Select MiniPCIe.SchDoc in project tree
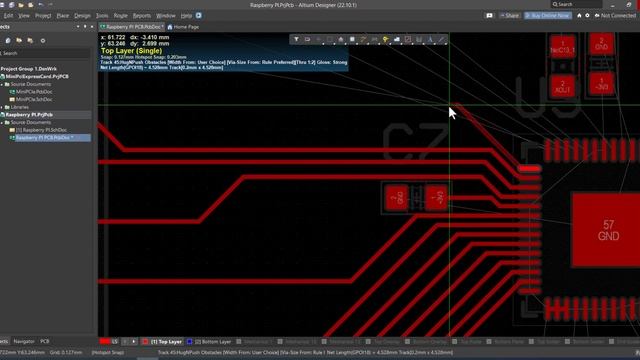 (34, 99)
